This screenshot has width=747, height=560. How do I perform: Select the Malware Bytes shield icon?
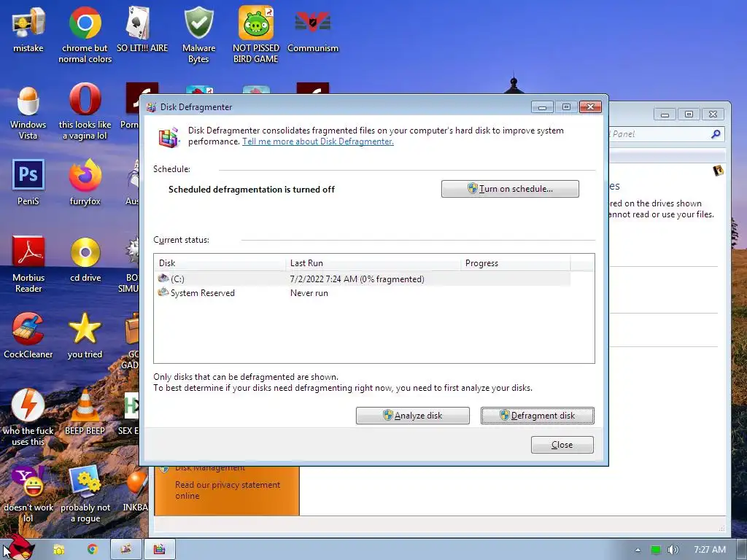click(198, 35)
